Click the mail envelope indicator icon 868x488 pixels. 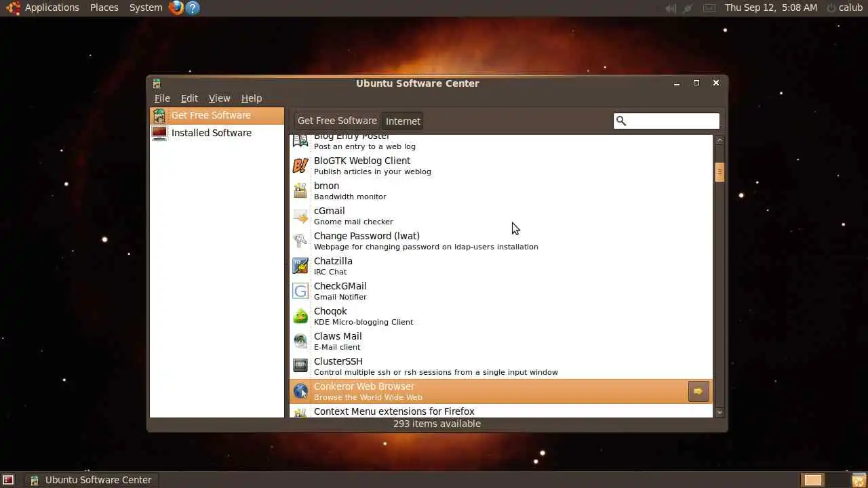[x=709, y=8]
